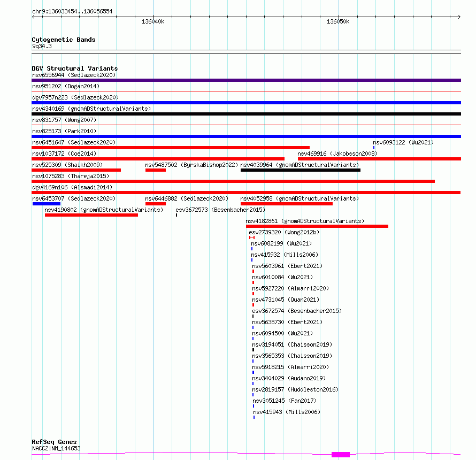Select the red dgv4169n106 variant bar
Viewport: 476px width, 460px height.
tap(246, 193)
